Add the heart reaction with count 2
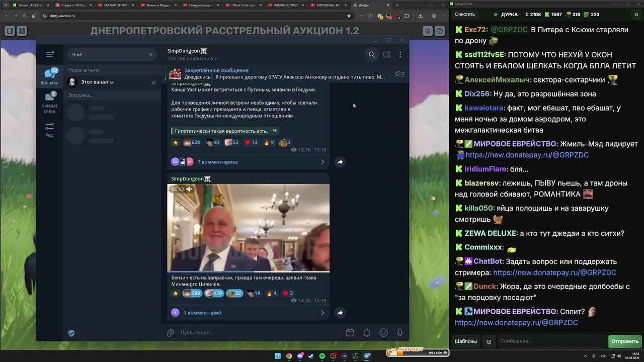This screenshot has width=644, height=362. pos(288,293)
